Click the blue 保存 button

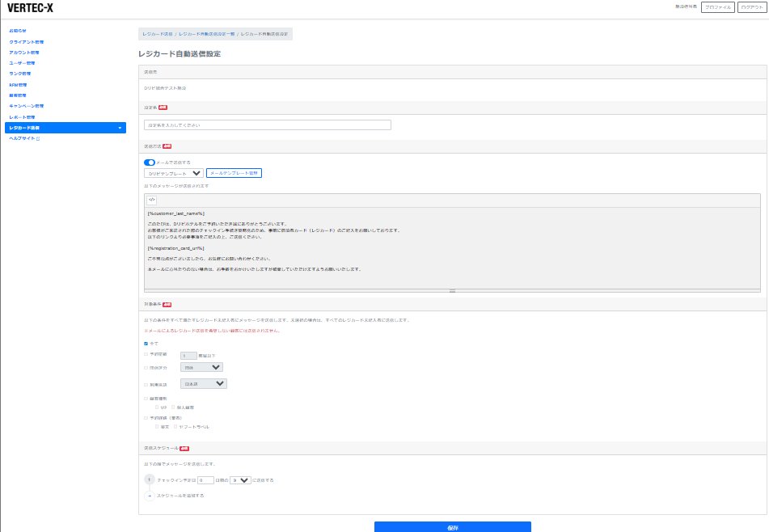453,527
